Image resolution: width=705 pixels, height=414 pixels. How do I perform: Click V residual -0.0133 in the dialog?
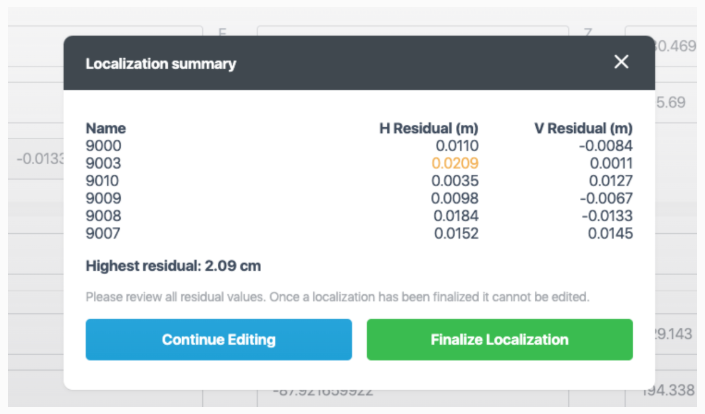coord(607,216)
